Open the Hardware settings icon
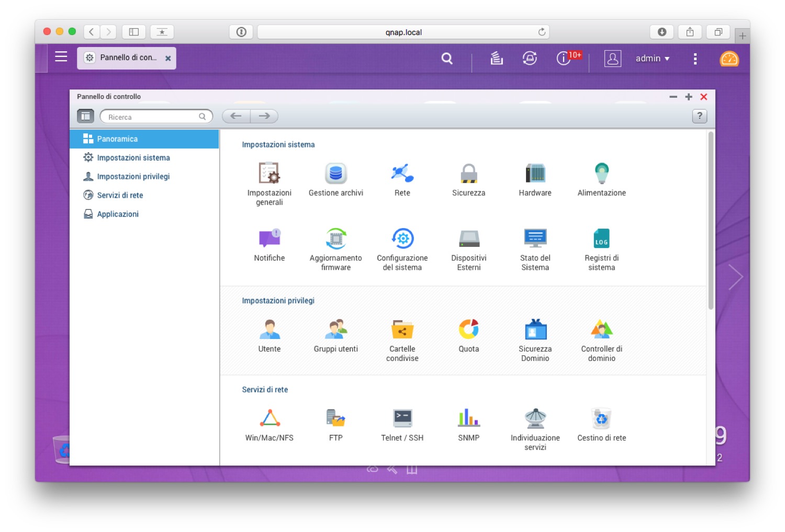The width and height of the screenshot is (785, 532). [x=535, y=179]
